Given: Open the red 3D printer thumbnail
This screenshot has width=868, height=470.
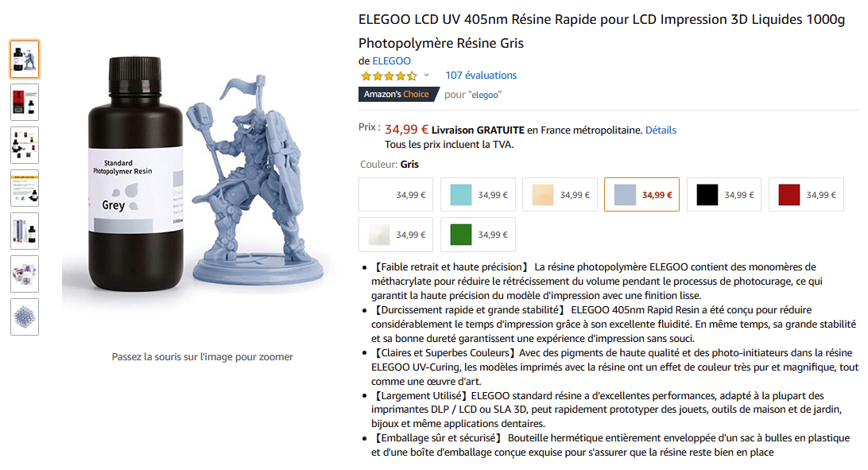Looking at the screenshot, I should coord(25,102).
